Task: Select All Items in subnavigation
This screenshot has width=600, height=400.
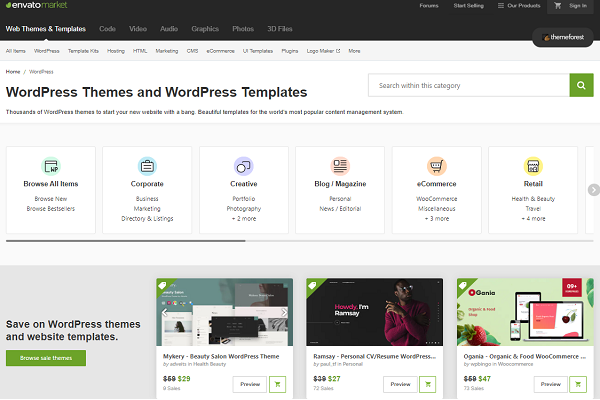Action: [x=16, y=51]
